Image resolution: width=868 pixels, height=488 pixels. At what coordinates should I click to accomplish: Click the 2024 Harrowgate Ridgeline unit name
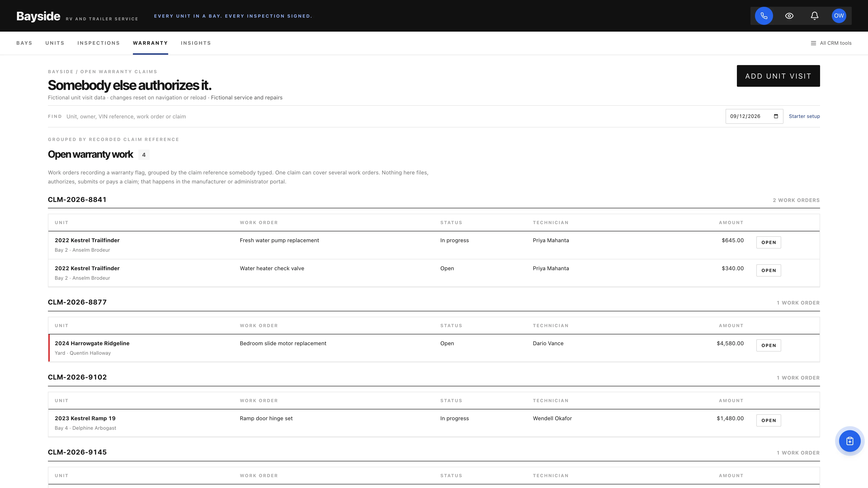[x=92, y=343]
